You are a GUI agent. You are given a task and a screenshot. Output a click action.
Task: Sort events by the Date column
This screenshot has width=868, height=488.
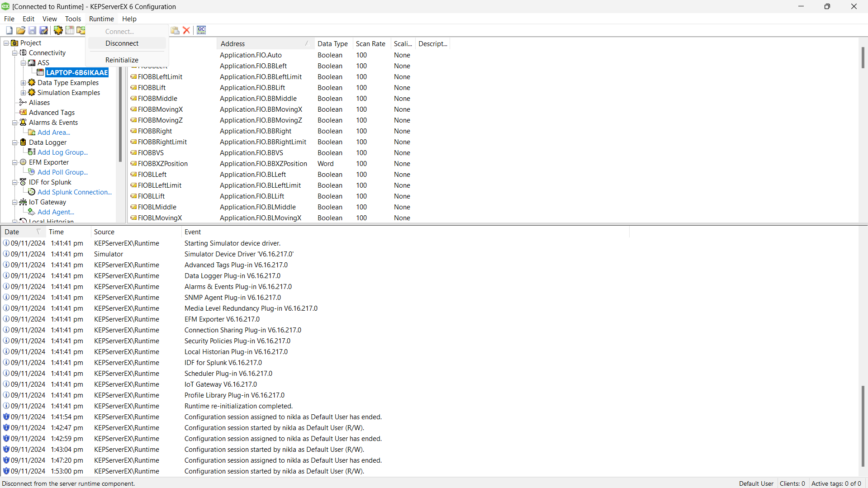tap(12, 232)
